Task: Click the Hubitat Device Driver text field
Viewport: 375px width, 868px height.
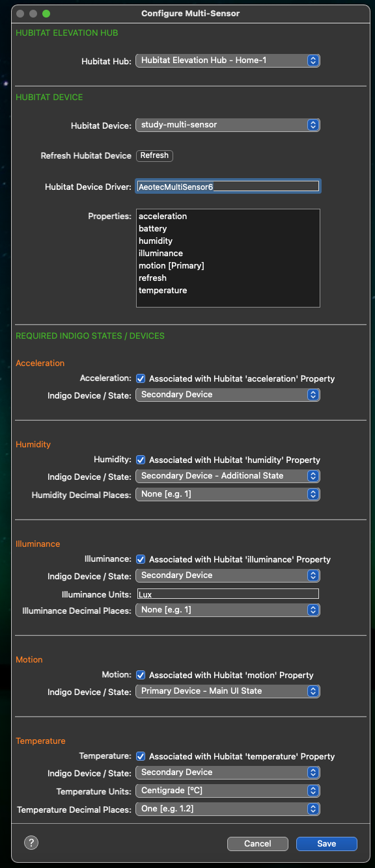Action: pyautogui.click(x=228, y=187)
